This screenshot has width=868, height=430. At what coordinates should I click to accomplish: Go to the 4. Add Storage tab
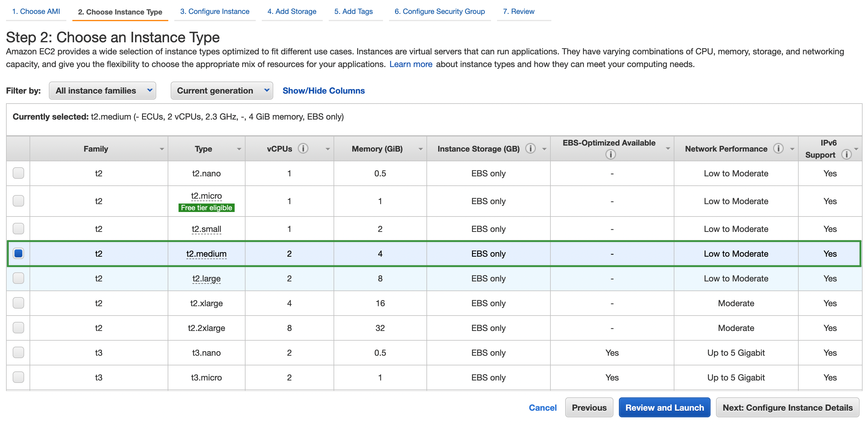291,11
